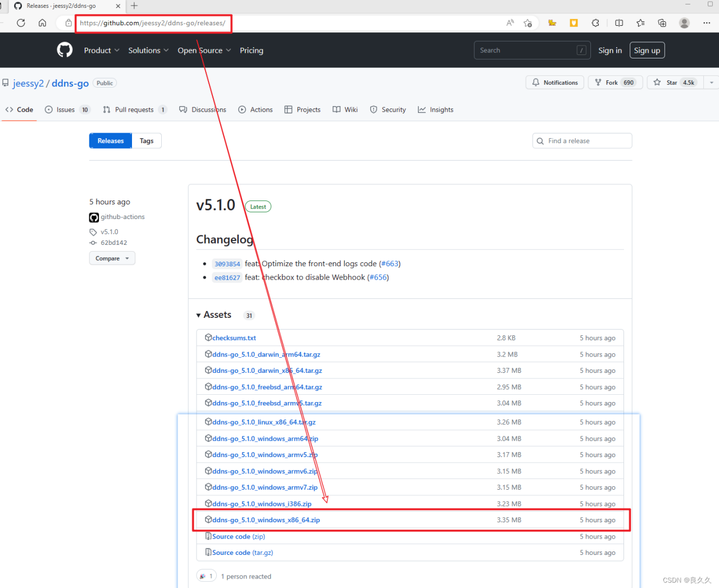Click the commit icon beside 62bd142

point(93,243)
